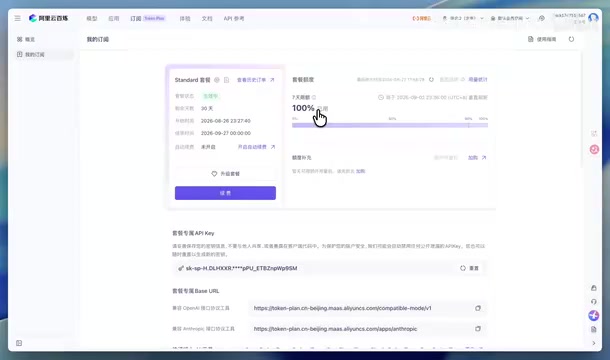
Task: Click the first bottom-right floating toolbar icon
Action: [594, 288]
